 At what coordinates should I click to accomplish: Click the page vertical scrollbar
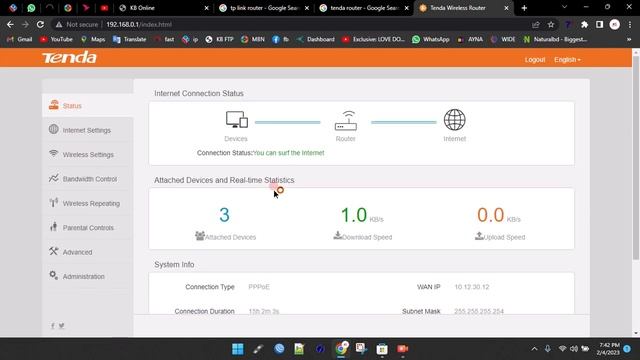click(x=636, y=158)
